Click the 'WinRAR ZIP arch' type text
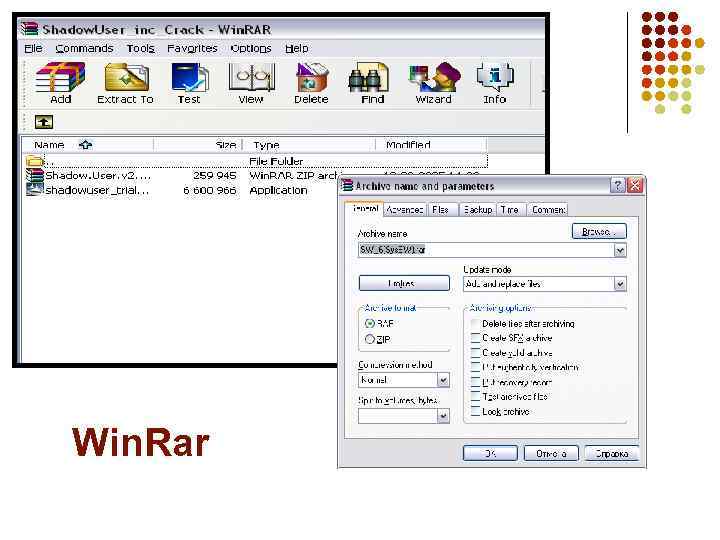 coord(293,175)
